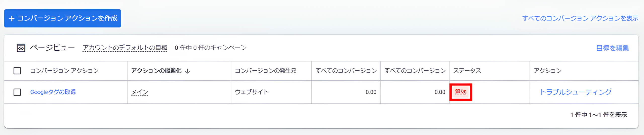This screenshot has height=135, width=644.
Task: Open the Googleタグの取得 conversion action
Action: (x=53, y=92)
